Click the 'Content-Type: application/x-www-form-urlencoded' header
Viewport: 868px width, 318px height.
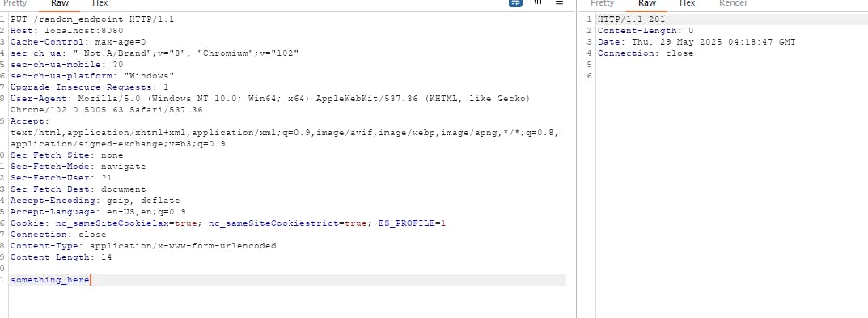[x=143, y=246]
